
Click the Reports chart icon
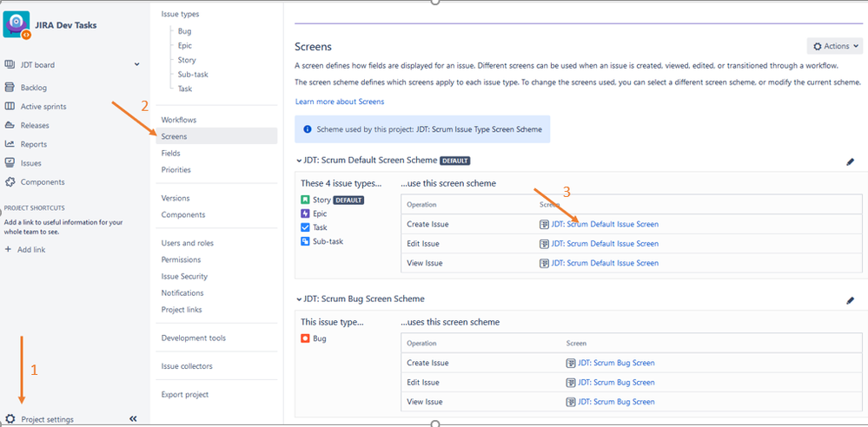click(x=10, y=144)
